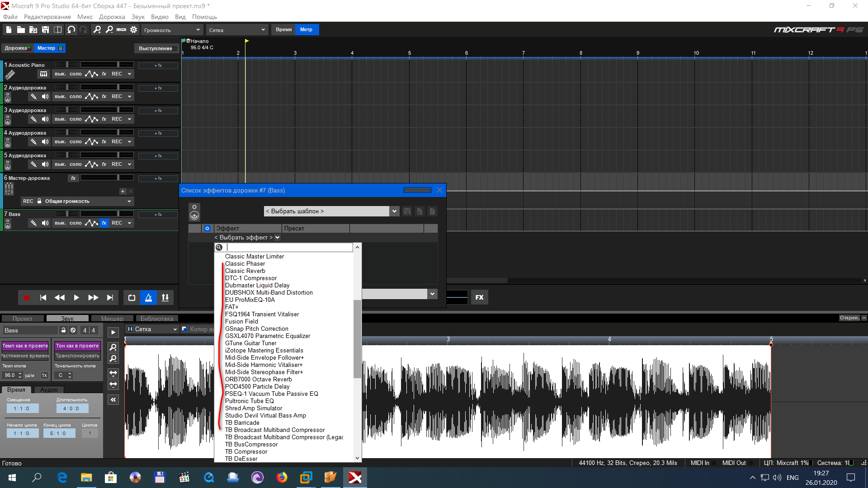The height and width of the screenshot is (488, 868).
Task: Click the undo arrow in toolbar
Action: (x=71, y=30)
